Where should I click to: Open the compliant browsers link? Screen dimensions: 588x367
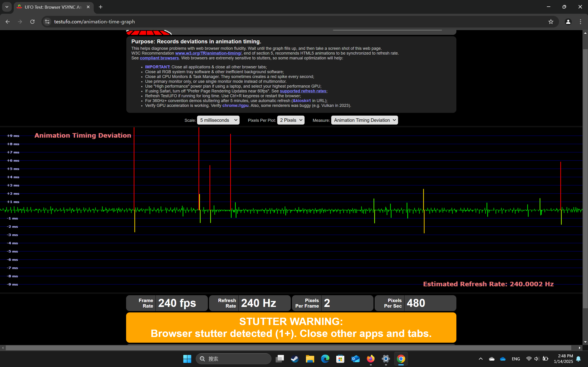tap(159, 58)
